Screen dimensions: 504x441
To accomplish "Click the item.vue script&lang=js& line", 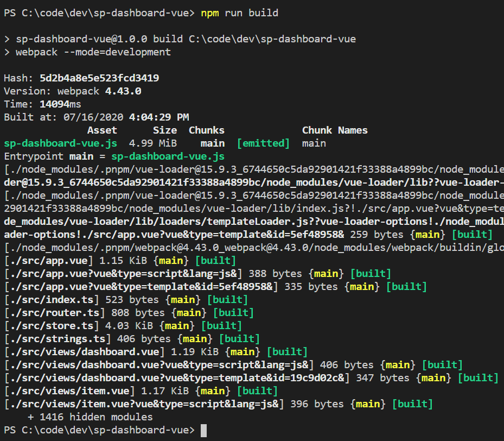I will point(219,404).
